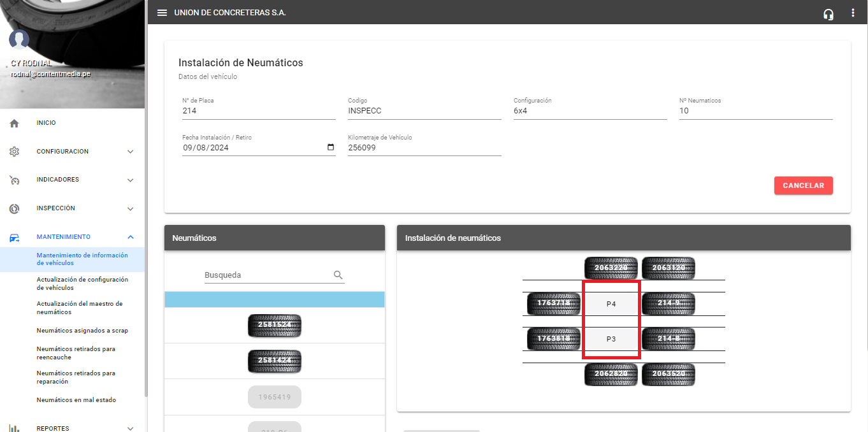Open Actualización del maestro de neumáticos
The width and height of the screenshot is (868, 432).
pos(80,308)
